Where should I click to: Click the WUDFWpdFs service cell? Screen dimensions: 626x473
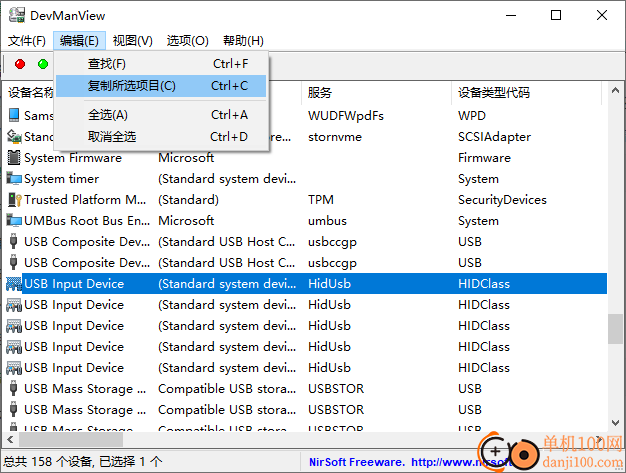(346, 116)
